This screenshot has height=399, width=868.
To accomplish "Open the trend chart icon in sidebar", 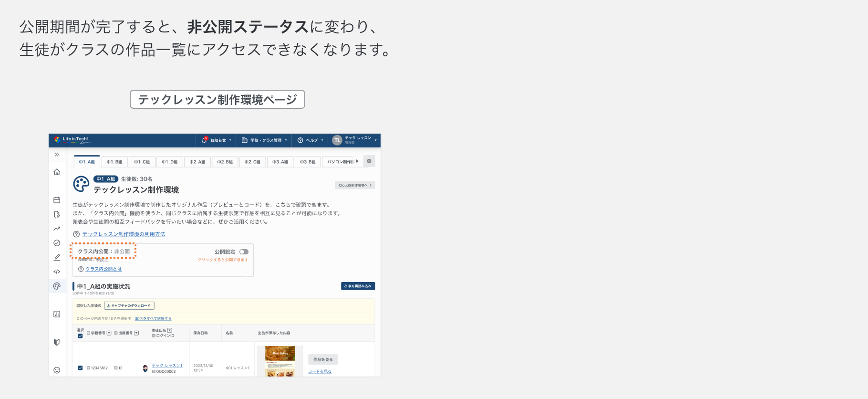I will pyautogui.click(x=57, y=229).
